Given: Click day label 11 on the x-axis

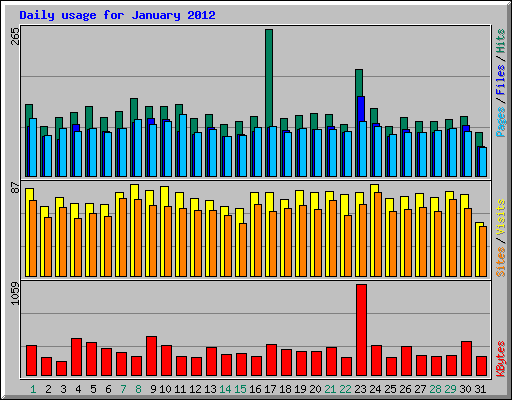Looking at the screenshot, I should tap(180, 389).
